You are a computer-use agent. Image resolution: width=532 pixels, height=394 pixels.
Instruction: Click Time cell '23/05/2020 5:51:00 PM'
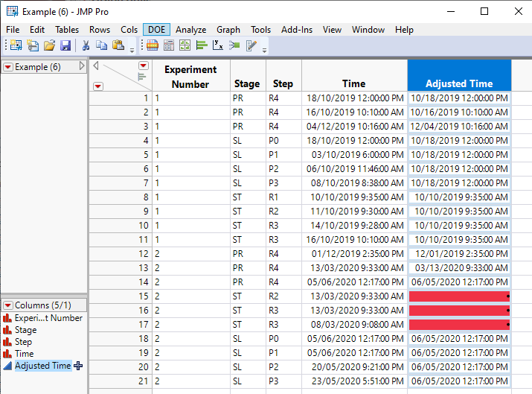tap(354, 381)
